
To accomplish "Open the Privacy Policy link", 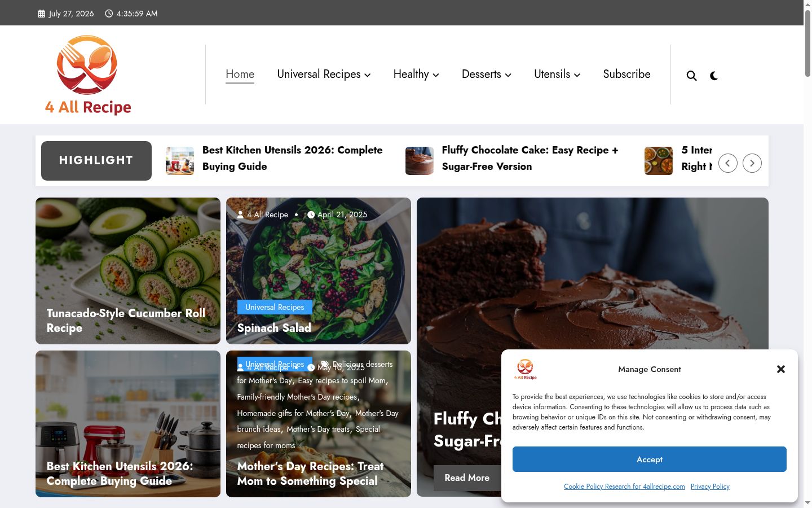I will click(x=710, y=487).
